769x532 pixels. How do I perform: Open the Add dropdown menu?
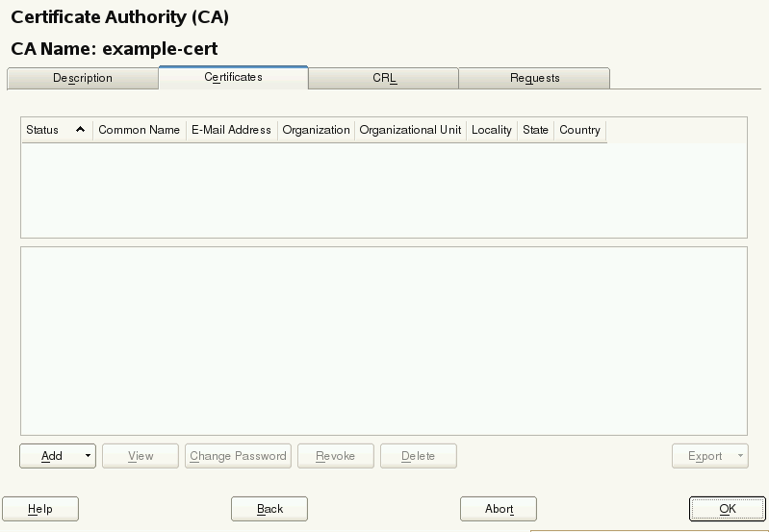(58, 456)
